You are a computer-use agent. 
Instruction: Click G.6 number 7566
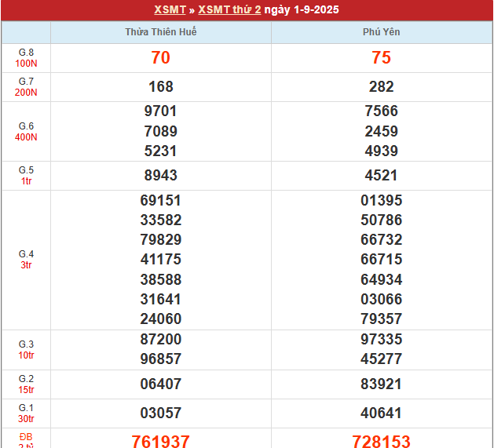381,111
